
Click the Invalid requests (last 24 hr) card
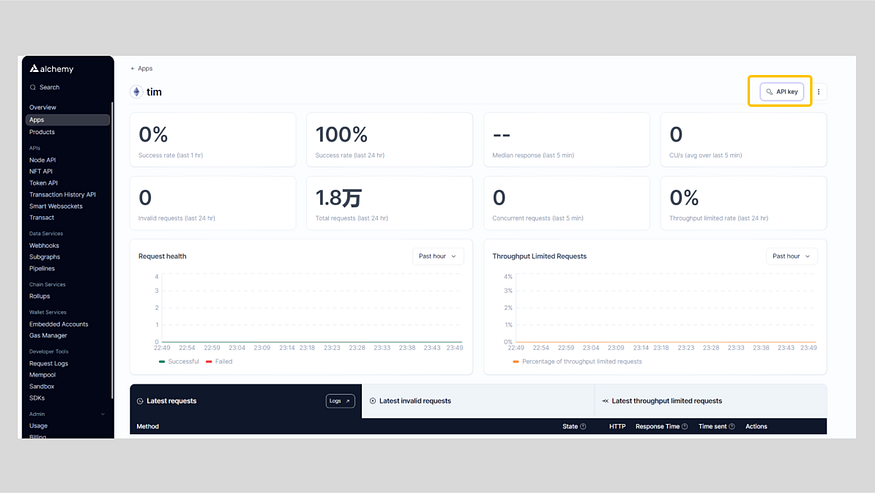click(213, 203)
